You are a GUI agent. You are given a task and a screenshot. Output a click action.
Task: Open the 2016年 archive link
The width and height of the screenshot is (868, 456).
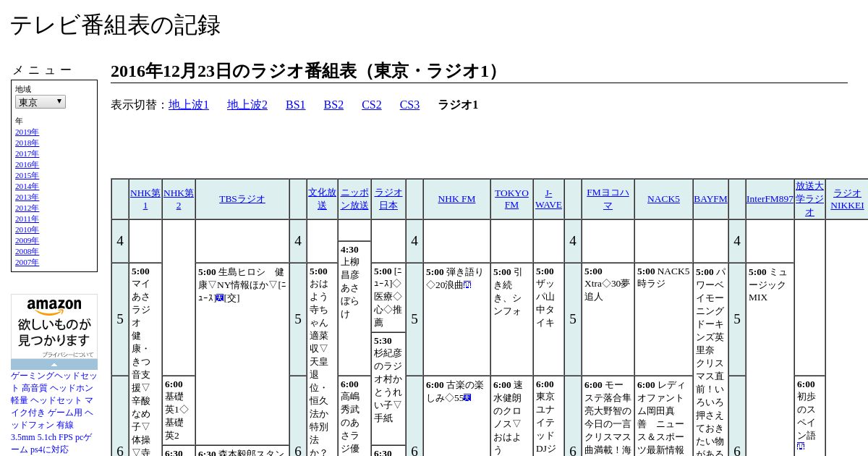(27, 164)
